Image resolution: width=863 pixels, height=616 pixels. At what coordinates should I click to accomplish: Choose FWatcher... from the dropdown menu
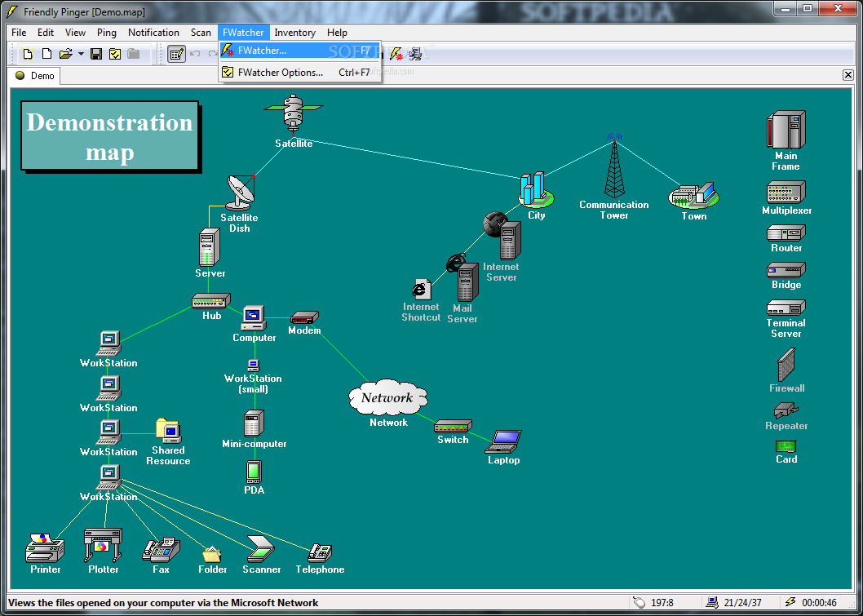tap(300, 51)
